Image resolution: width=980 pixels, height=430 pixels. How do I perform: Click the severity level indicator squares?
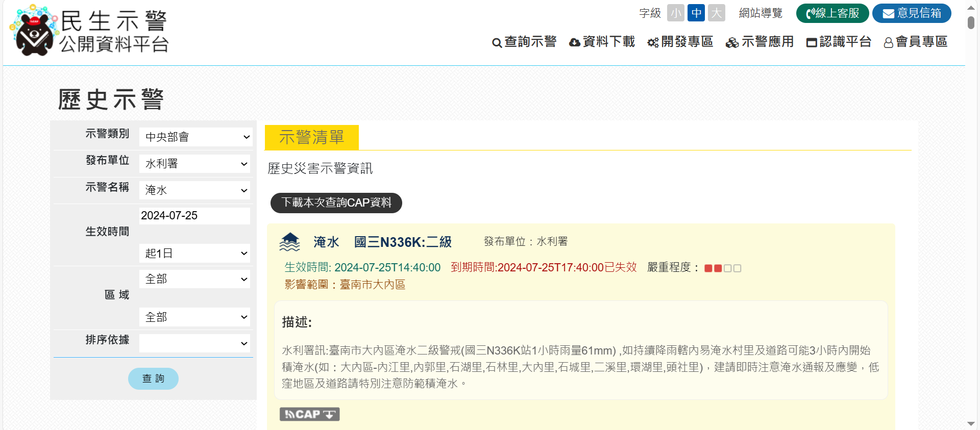(x=723, y=268)
